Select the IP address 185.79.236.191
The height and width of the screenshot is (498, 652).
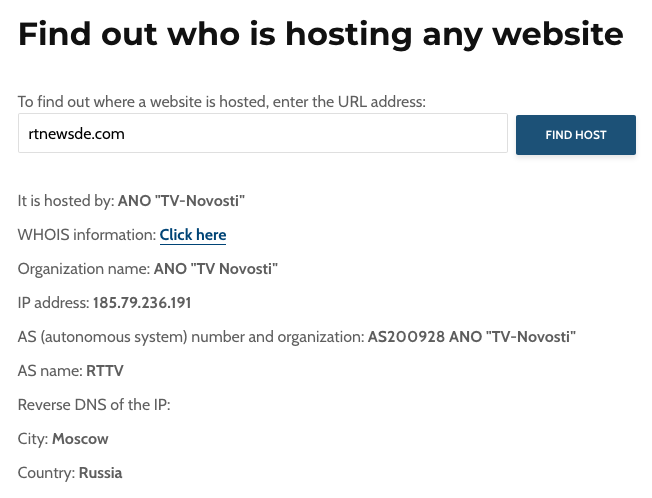[x=142, y=303]
